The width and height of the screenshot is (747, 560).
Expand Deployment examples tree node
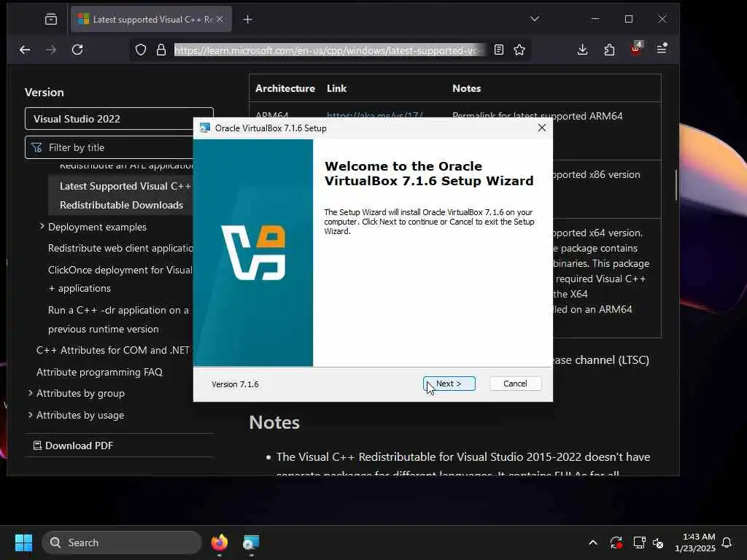pyautogui.click(x=42, y=226)
